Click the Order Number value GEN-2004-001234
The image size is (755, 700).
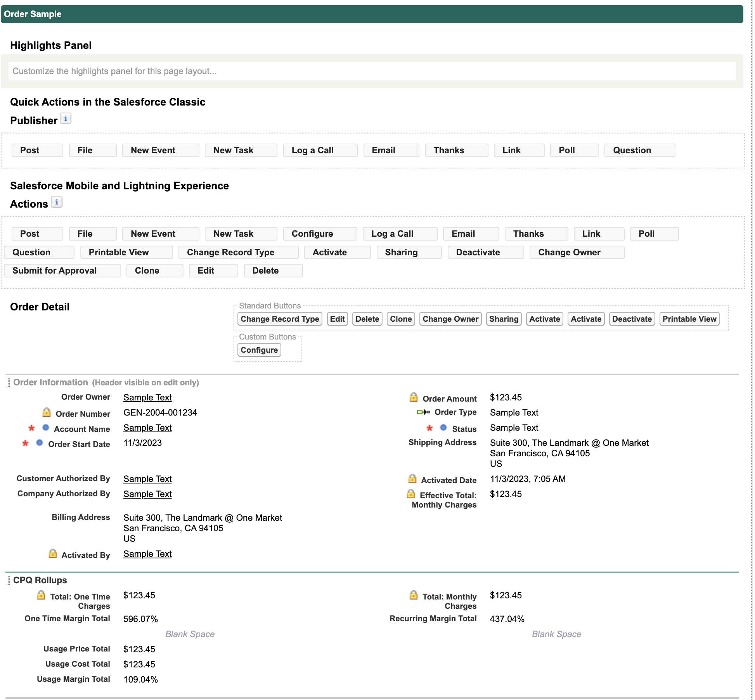point(160,412)
